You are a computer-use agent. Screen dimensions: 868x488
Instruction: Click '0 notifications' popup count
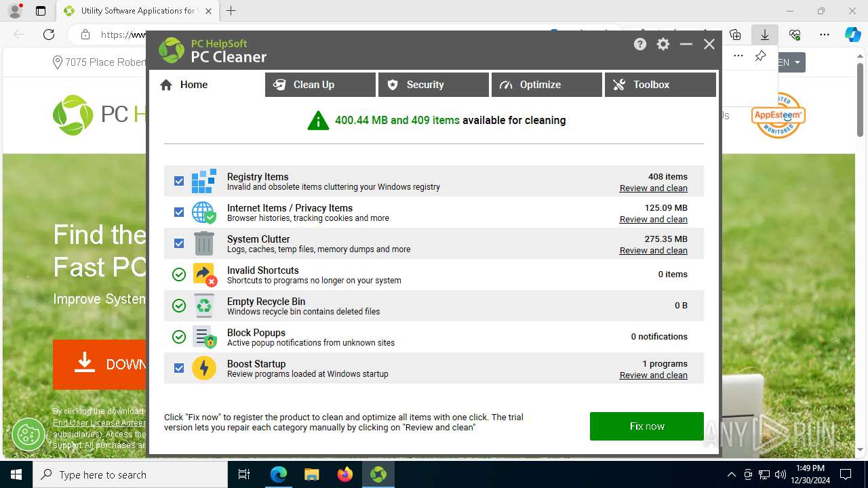659,337
